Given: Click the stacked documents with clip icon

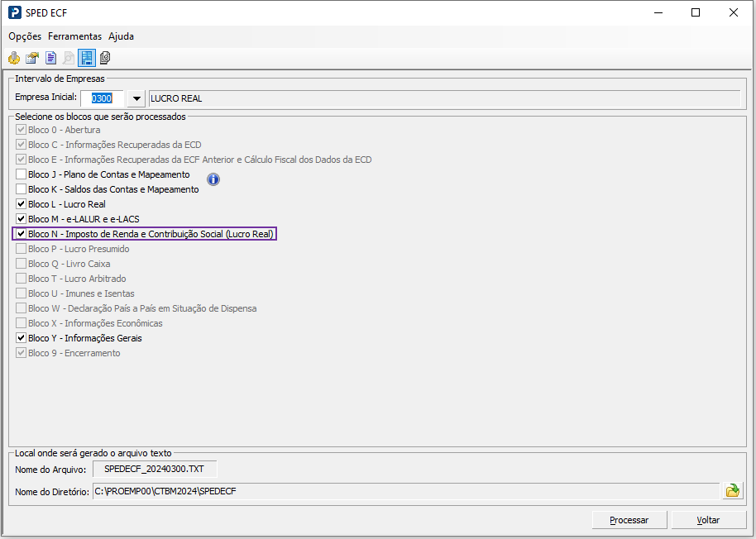Looking at the screenshot, I should point(105,59).
